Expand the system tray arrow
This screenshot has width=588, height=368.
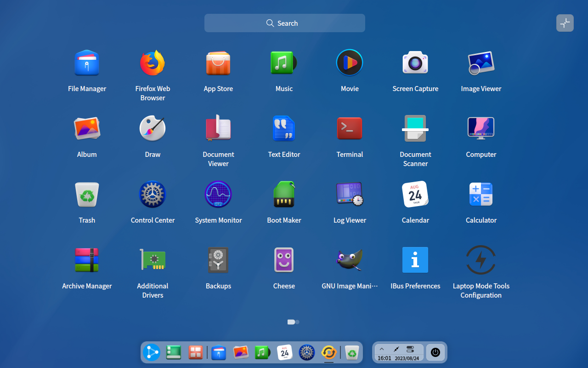pyautogui.click(x=382, y=349)
